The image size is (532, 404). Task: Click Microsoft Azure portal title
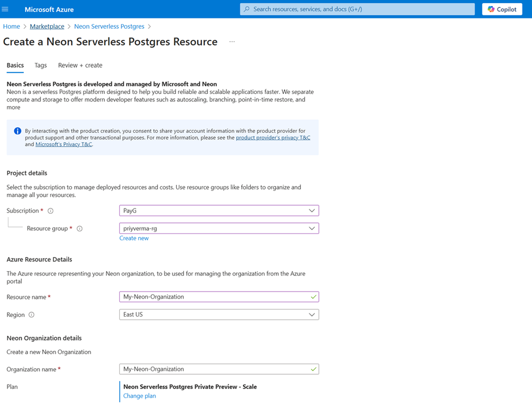click(x=49, y=10)
